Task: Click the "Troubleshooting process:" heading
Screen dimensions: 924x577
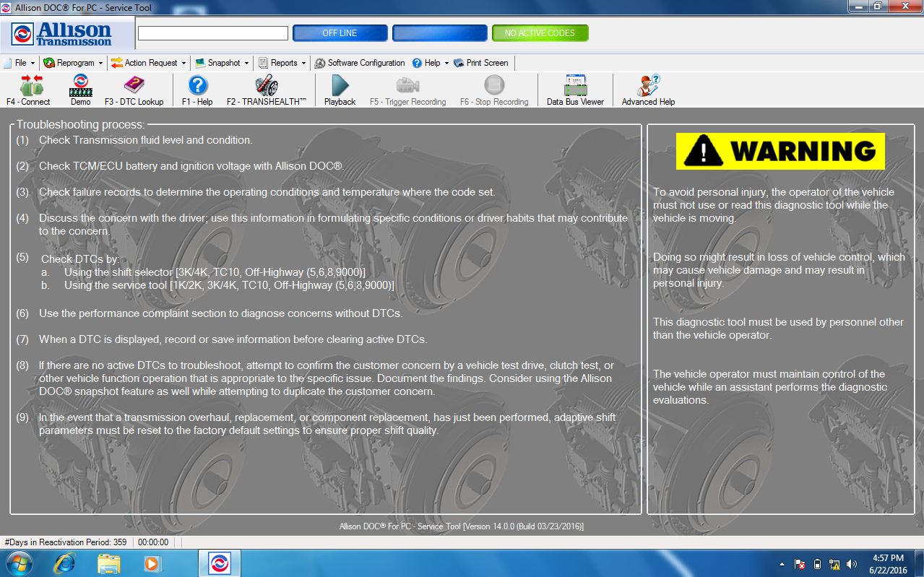Action: [x=81, y=125]
